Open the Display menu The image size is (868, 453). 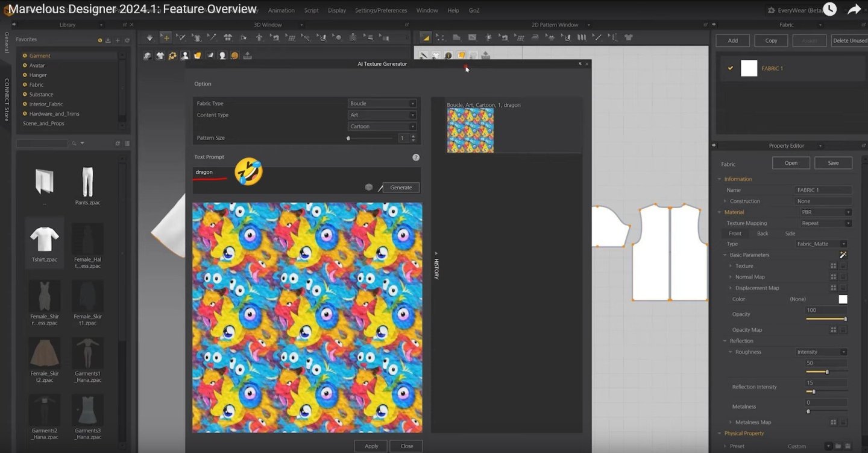tap(337, 10)
